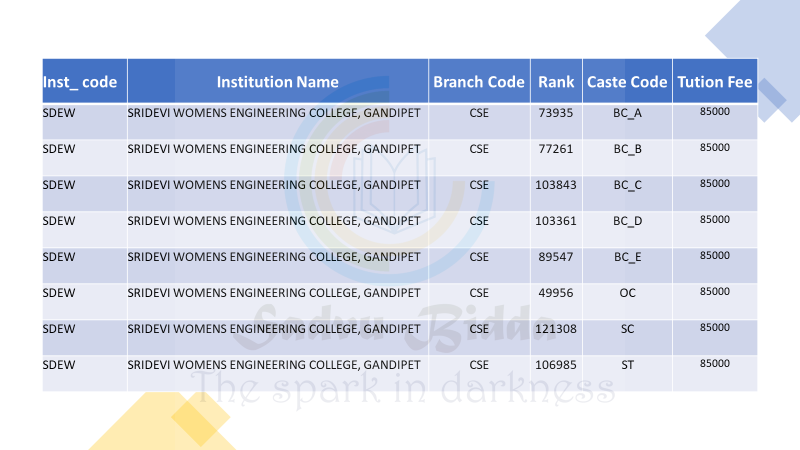Click caste code BC_D

[x=628, y=221]
